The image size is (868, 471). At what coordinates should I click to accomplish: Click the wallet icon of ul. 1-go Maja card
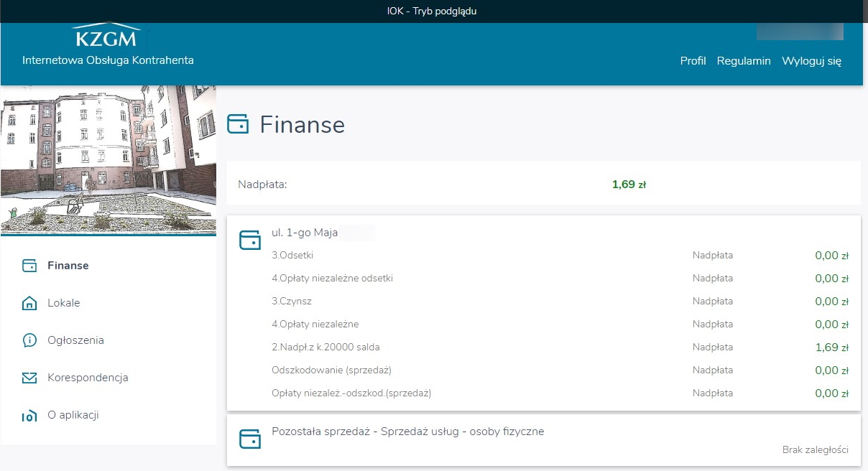coord(249,240)
